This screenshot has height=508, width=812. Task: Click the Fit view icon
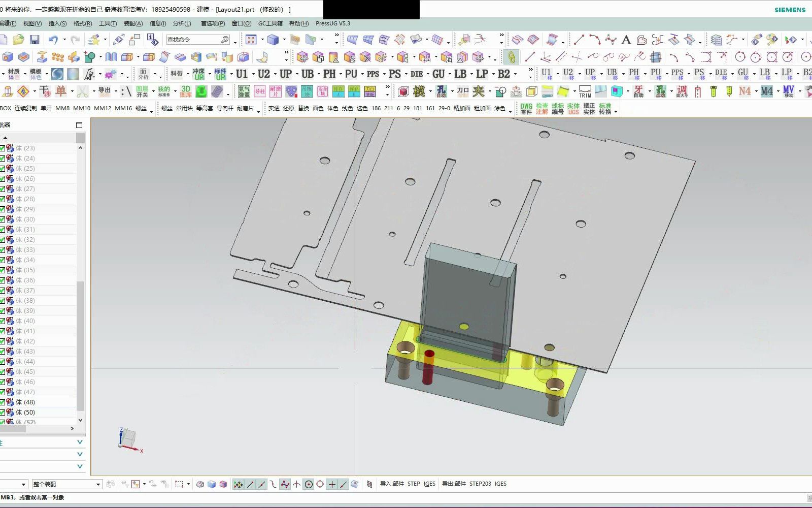pos(251,40)
